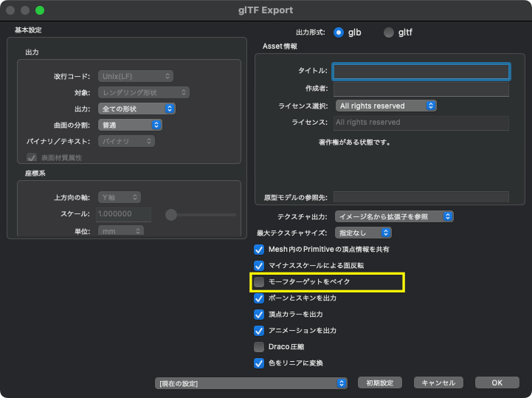
Task: Open the 単位 mm dropdown
Action: tap(121, 231)
